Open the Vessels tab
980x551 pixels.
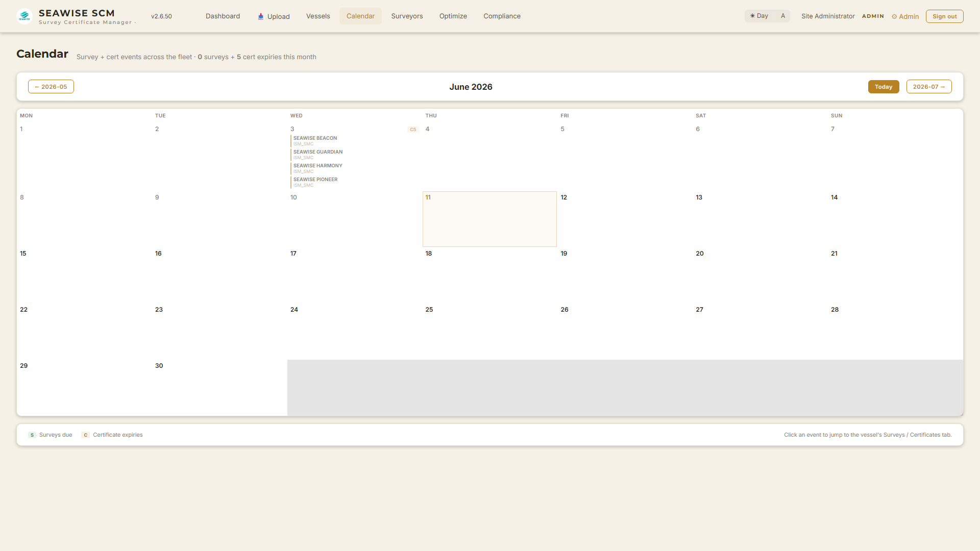coord(318,16)
